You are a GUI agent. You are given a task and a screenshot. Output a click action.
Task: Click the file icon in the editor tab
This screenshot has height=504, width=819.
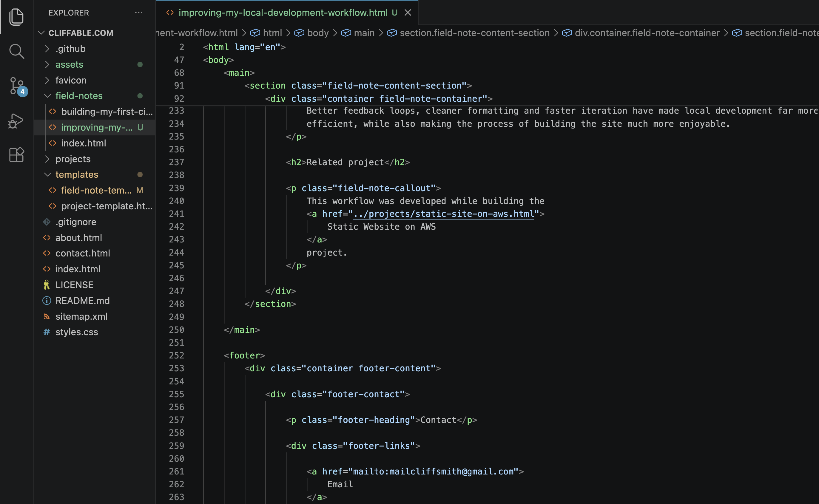click(x=170, y=13)
